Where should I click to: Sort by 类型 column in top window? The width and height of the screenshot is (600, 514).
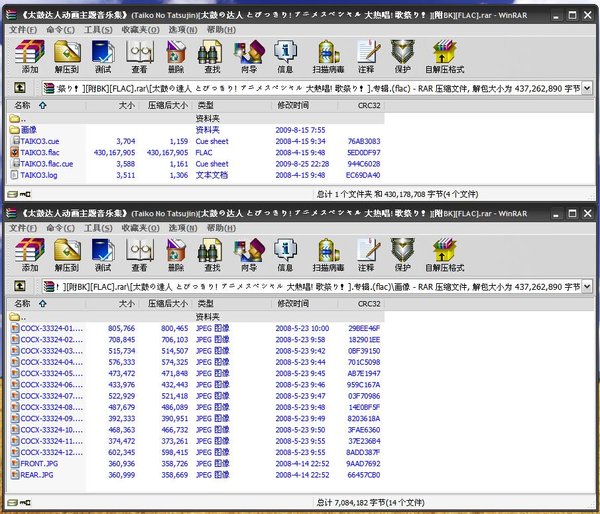232,105
